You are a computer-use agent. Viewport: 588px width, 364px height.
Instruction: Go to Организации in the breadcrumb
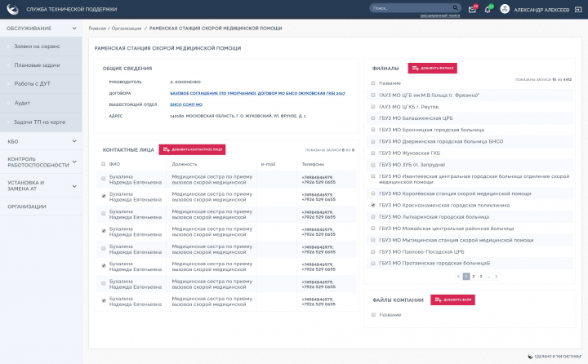(127, 29)
